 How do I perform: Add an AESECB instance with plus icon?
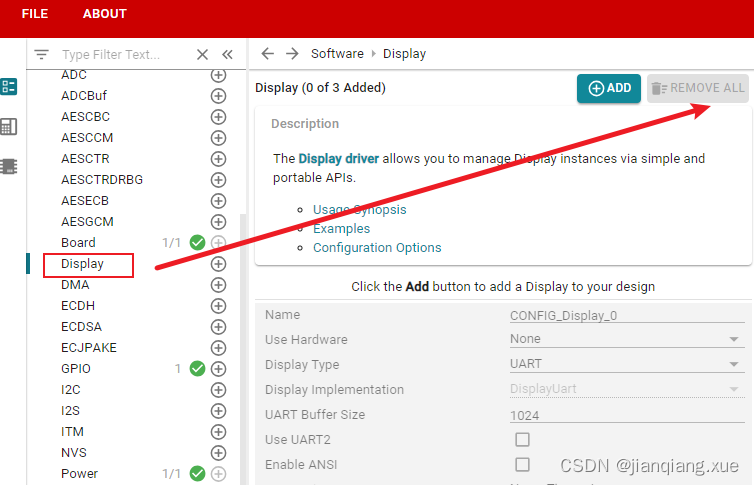[218, 201]
